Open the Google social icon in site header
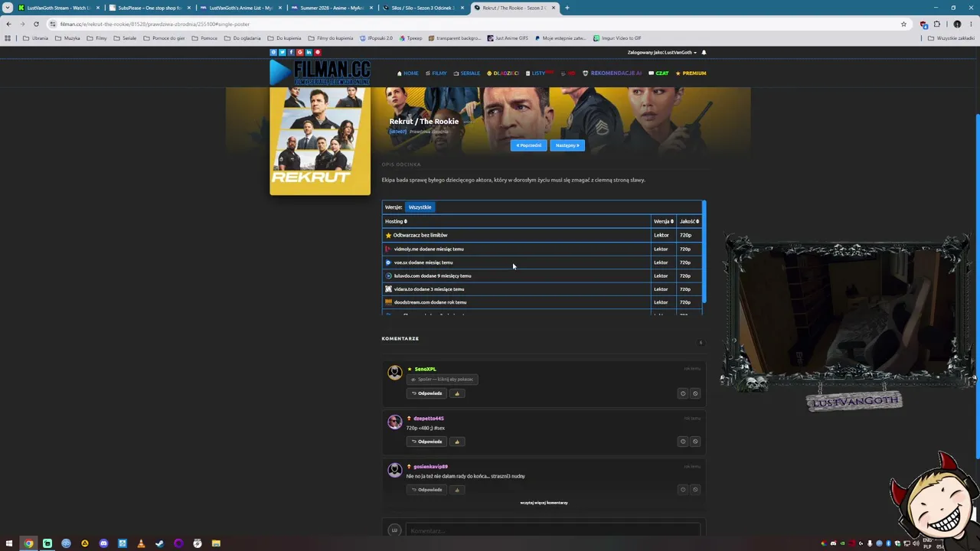980x551 pixels. pyautogui.click(x=300, y=52)
